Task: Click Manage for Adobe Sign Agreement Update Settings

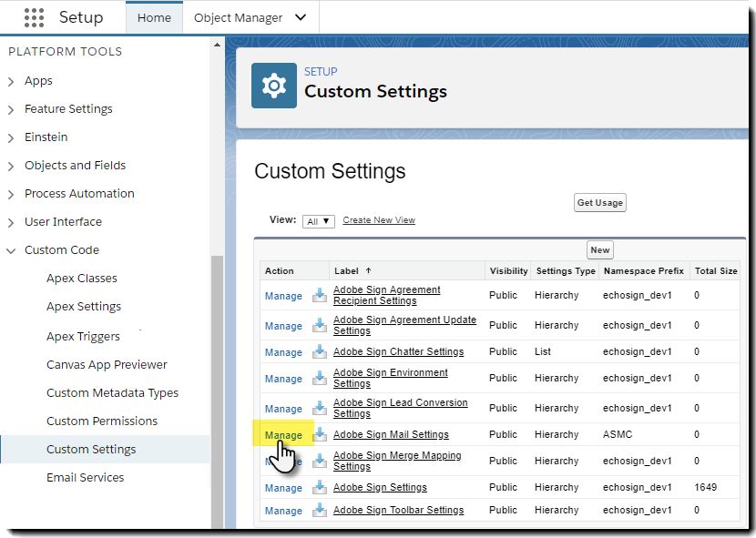Action: click(283, 327)
